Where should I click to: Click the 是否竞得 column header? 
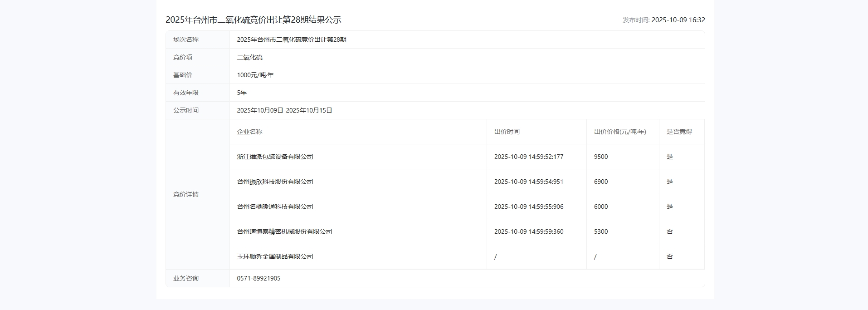tap(679, 132)
